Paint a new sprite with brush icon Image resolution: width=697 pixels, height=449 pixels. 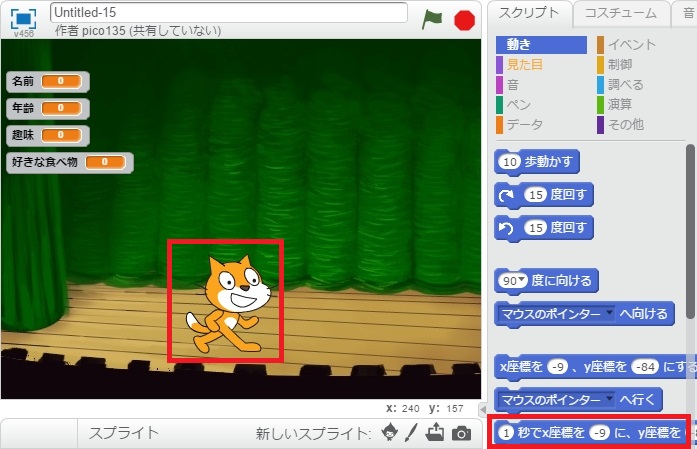pyautogui.click(x=412, y=432)
